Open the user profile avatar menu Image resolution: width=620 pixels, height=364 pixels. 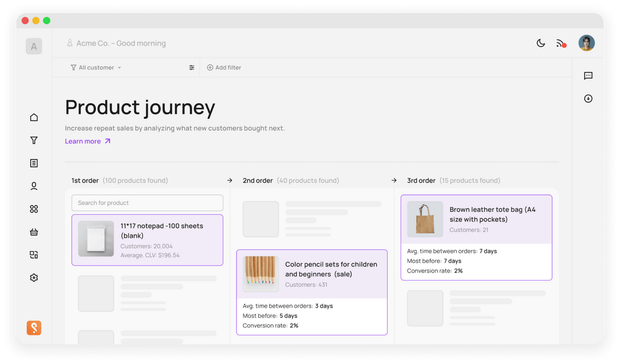(x=586, y=43)
